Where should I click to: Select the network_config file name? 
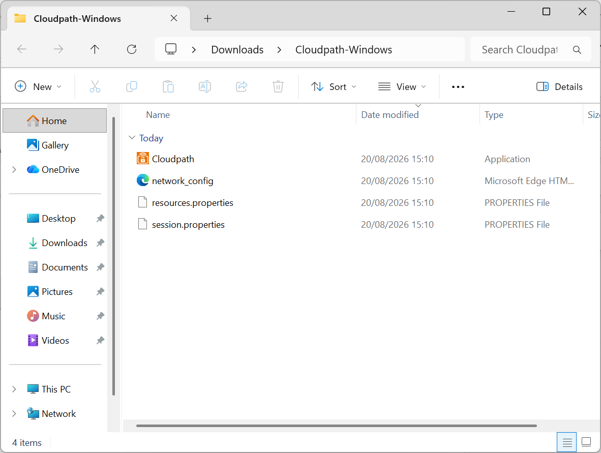tap(182, 181)
